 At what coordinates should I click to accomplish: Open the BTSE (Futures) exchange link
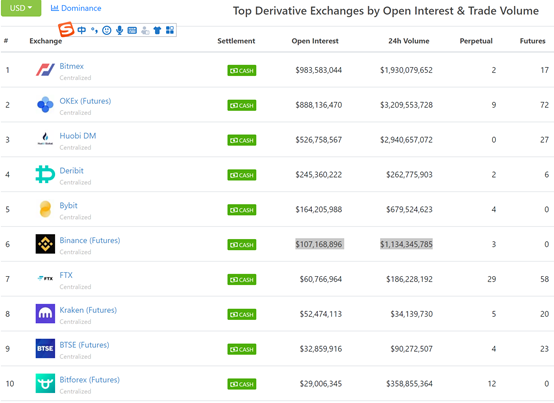coord(84,345)
